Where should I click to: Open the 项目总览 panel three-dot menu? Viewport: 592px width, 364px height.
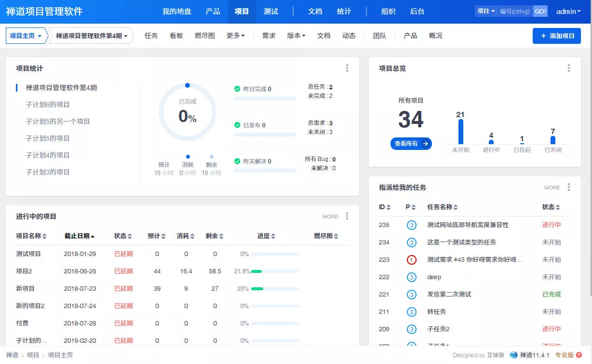(569, 68)
